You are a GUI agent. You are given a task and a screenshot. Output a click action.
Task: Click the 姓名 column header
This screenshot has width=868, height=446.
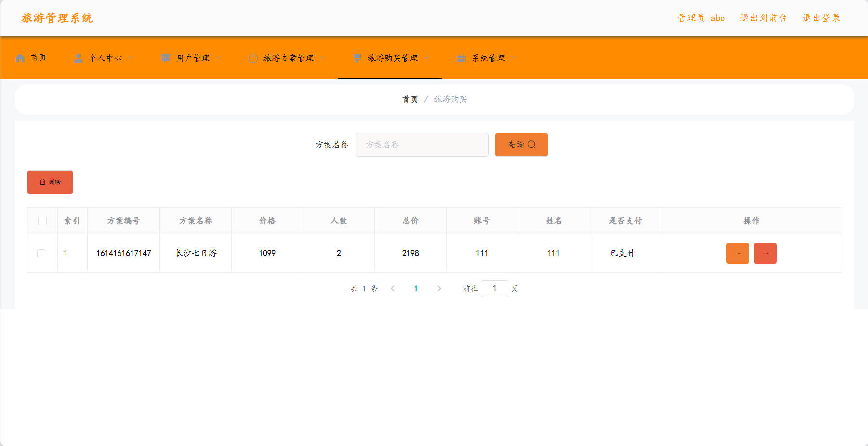[553, 221]
